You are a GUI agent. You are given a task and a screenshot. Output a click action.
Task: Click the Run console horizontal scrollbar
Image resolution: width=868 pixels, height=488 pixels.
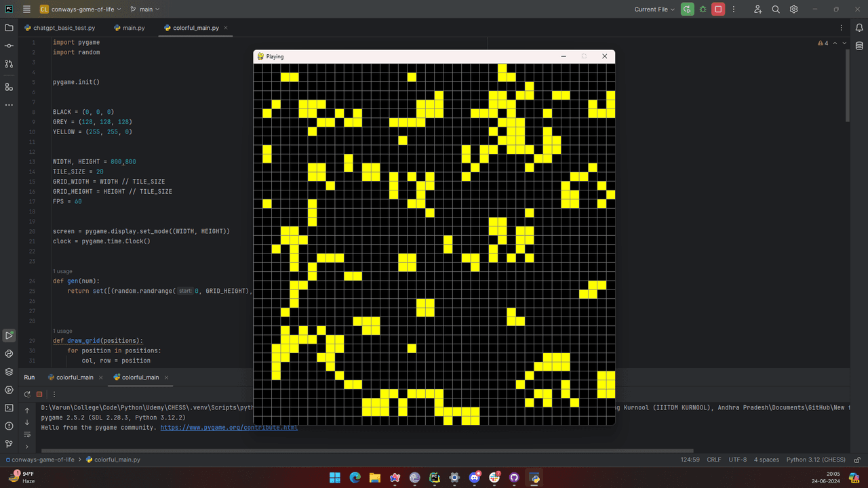coord(366,450)
